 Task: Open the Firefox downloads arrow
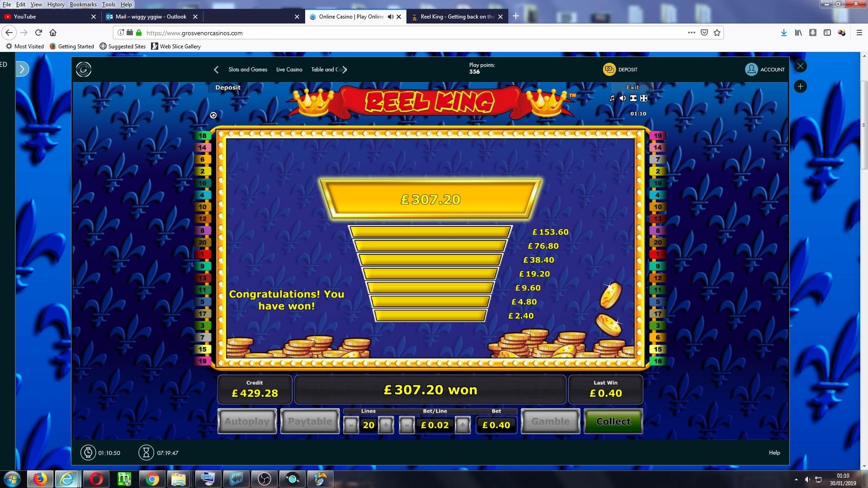coord(783,33)
